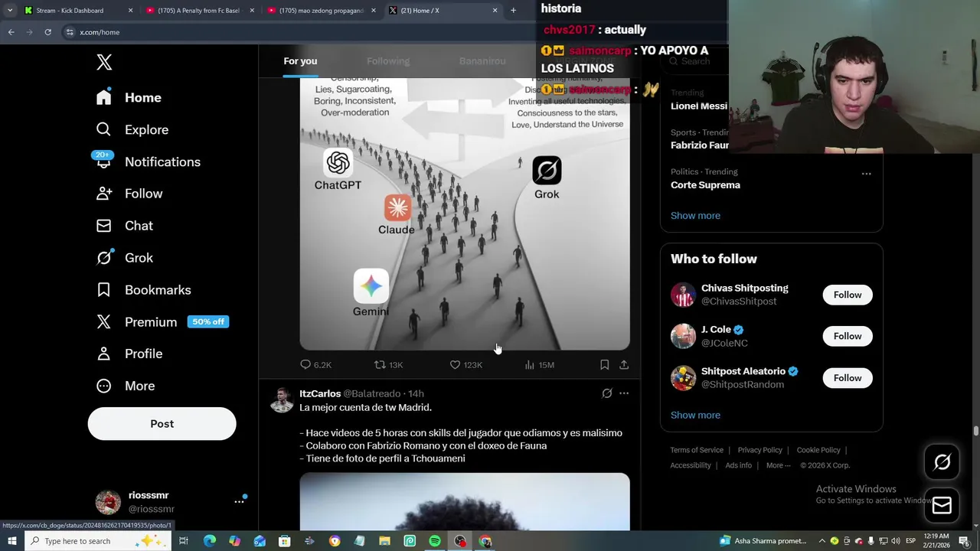The image size is (980, 551).
Task: Open more options on ItzCarlos post
Action: click(x=624, y=393)
